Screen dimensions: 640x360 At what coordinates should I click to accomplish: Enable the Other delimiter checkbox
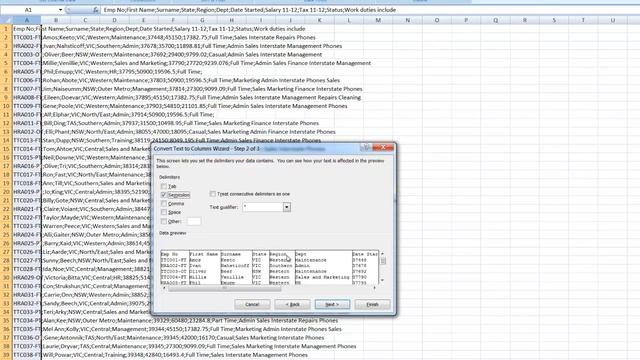click(x=164, y=221)
